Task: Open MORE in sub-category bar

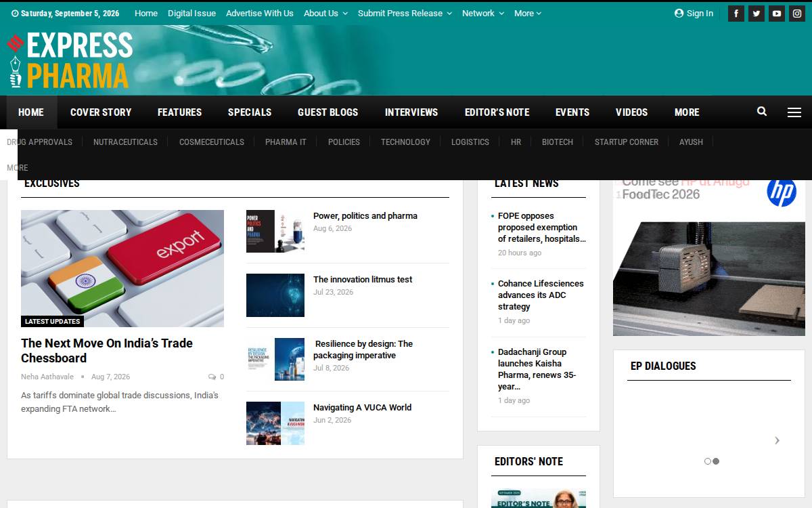Action: point(18,167)
